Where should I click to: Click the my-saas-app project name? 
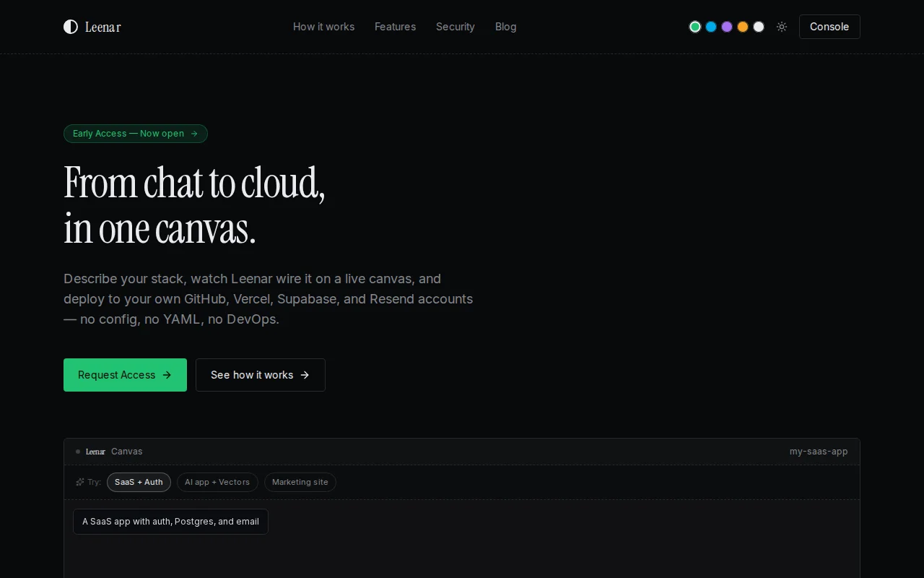(819, 452)
